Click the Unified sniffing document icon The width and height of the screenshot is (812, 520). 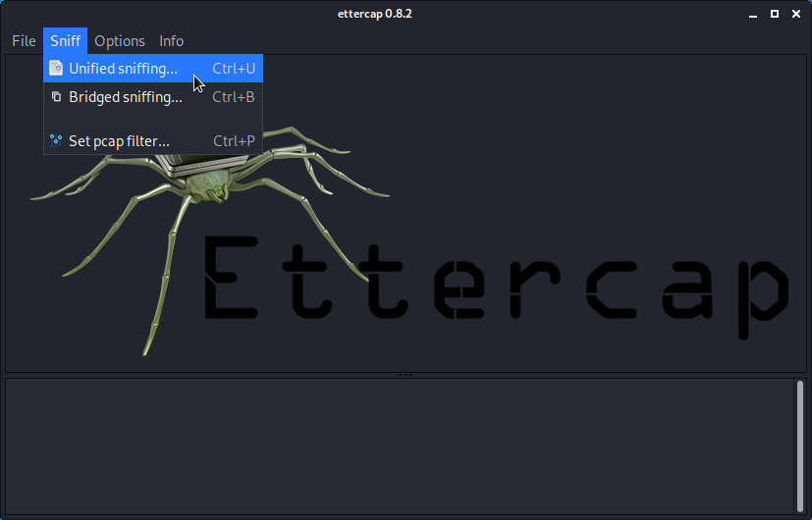tap(56, 69)
